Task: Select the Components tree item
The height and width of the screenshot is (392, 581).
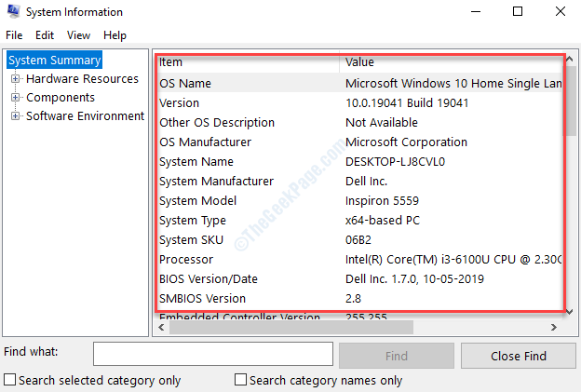Action: tap(61, 98)
